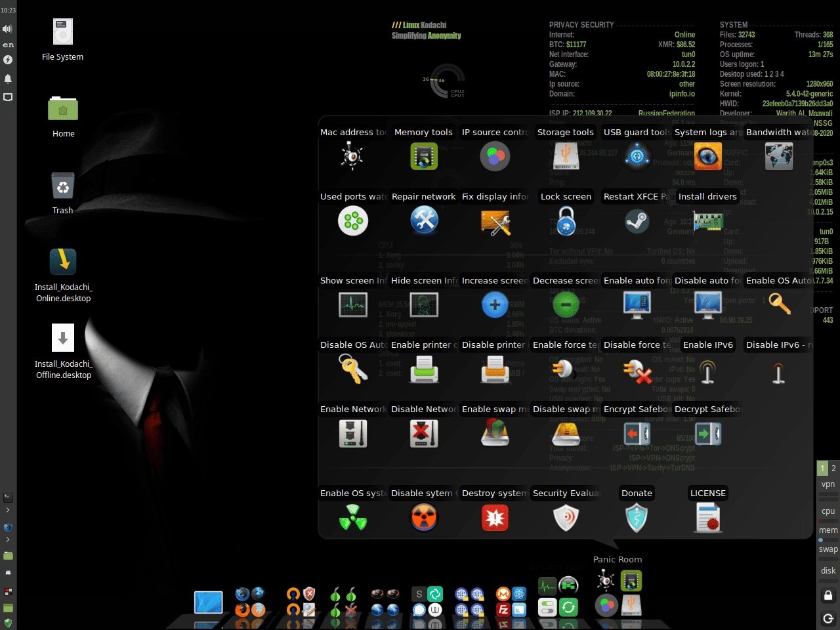Open the notifications bell icon
The image size is (840, 630).
[8, 79]
